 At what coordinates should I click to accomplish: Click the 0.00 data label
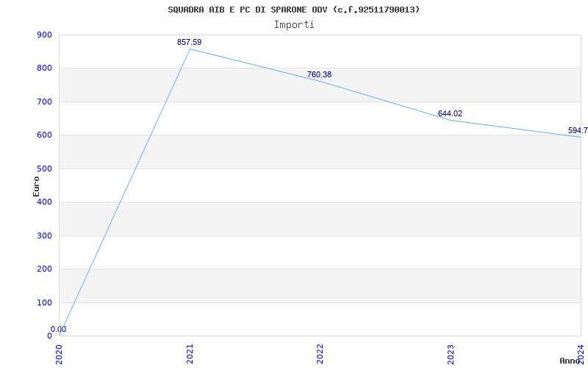[59, 329]
